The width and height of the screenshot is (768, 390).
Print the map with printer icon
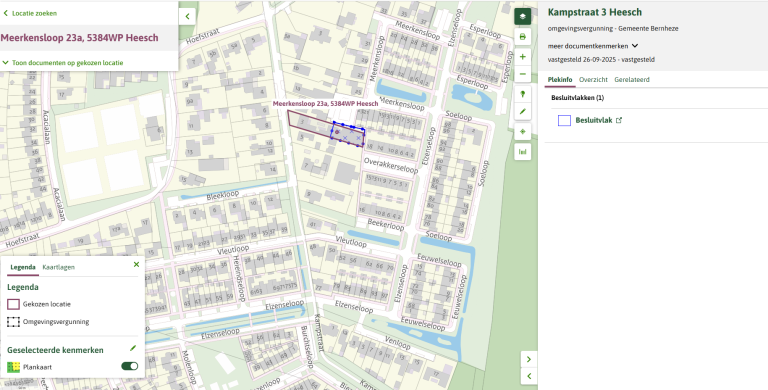pyautogui.click(x=523, y=37)
